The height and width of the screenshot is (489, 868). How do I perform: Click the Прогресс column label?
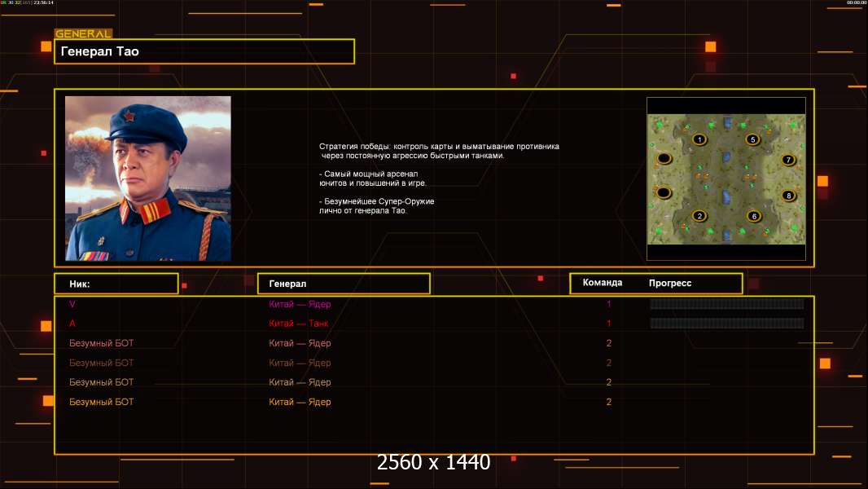pos(670,283)
